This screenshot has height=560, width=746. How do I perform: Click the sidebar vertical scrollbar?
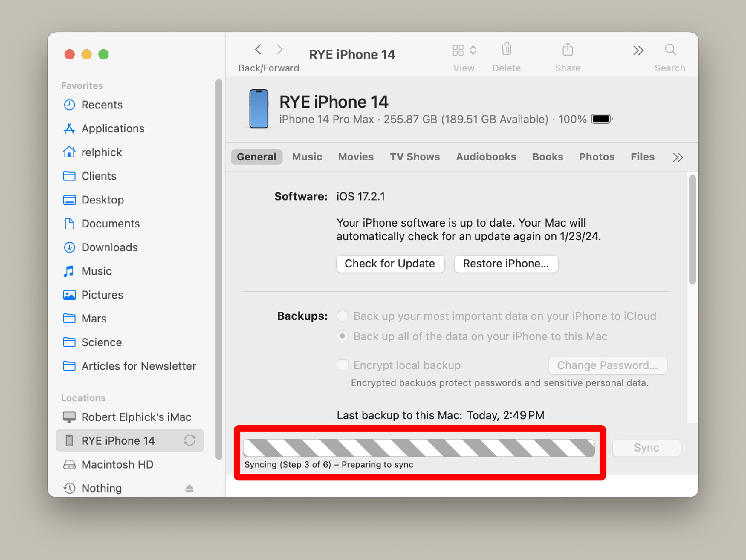(x=218, y=270)
